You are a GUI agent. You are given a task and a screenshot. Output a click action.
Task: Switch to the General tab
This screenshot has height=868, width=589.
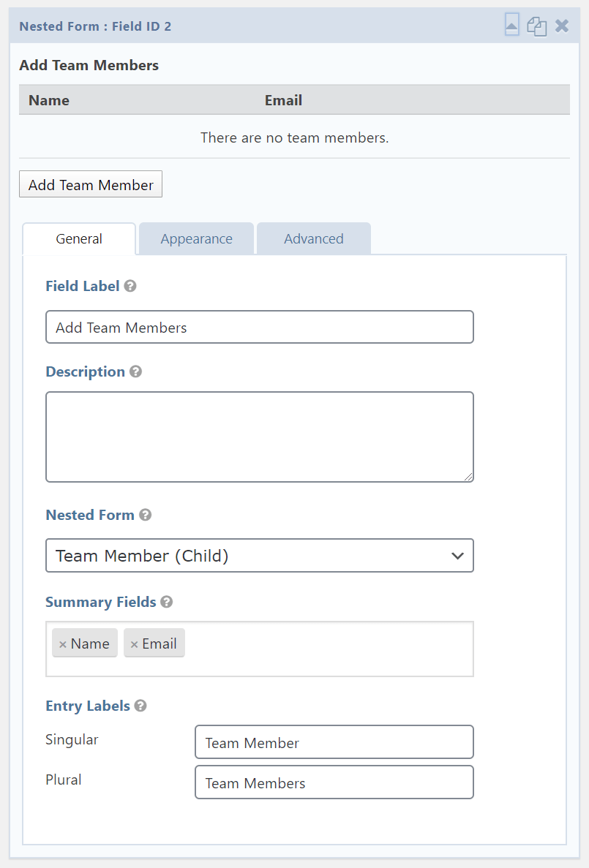coord(79,239)
